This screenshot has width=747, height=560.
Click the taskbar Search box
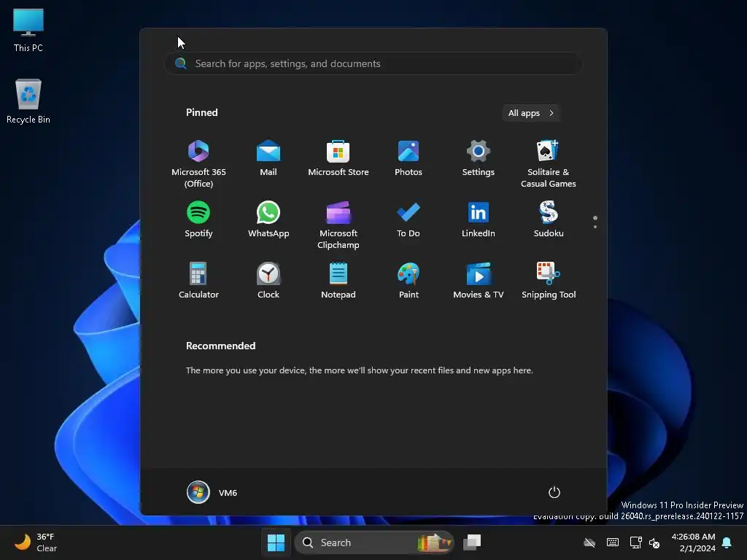pyautogui.click(x=374, y=542)
